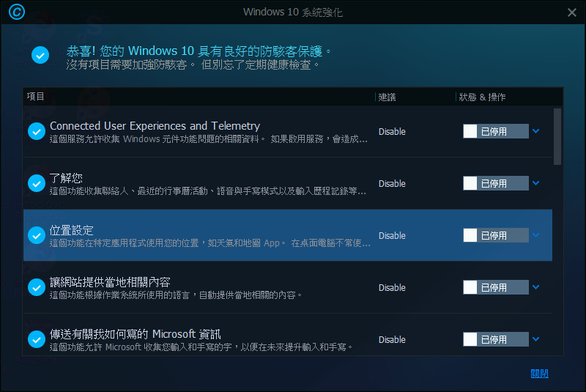Click the 關閉 link at bottom right
This screenshot has width=586, height=392.
pyautogui.click(x=539, y=374)
